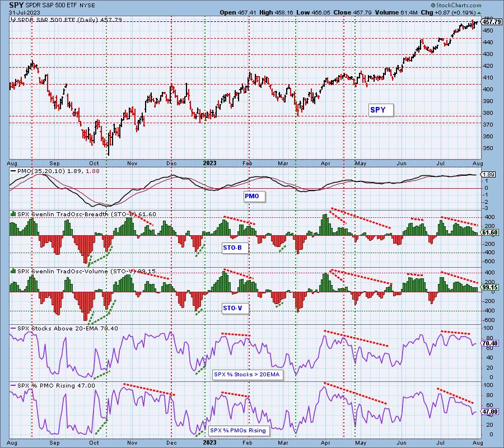The width and height of the screenshot is (504, 448).
Task: Click SPX Swenlin TradOsc-Volume legend text
Action: coord(86,271)
